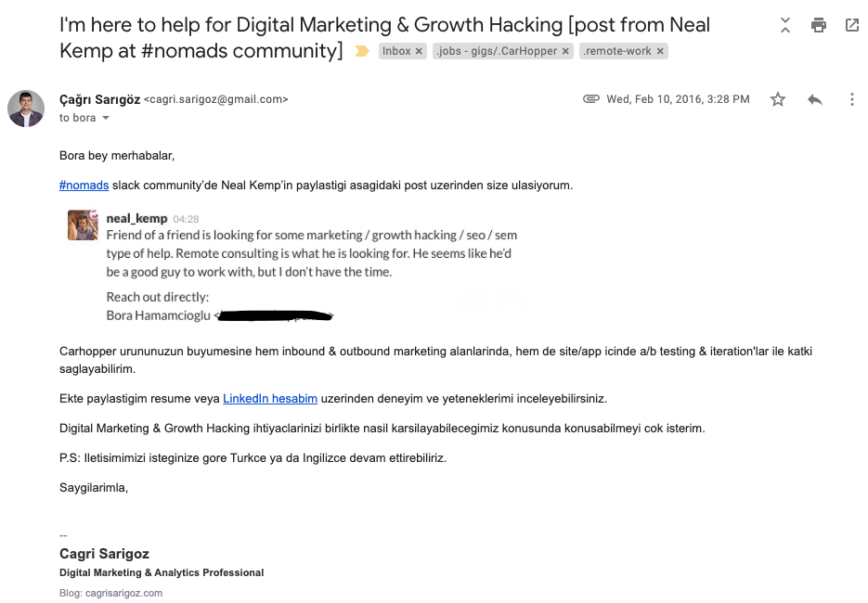Open the .jobs - gigs/.CarHopper label
The height and width of the screenshot is (603, 868).
497,51
